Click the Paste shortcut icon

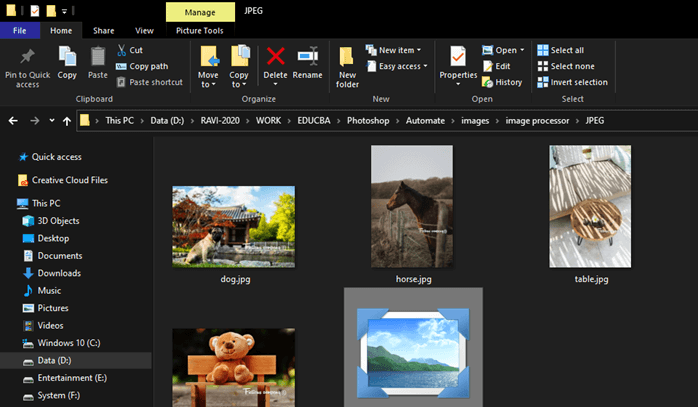pyautogui.click(x=121, y=82)
